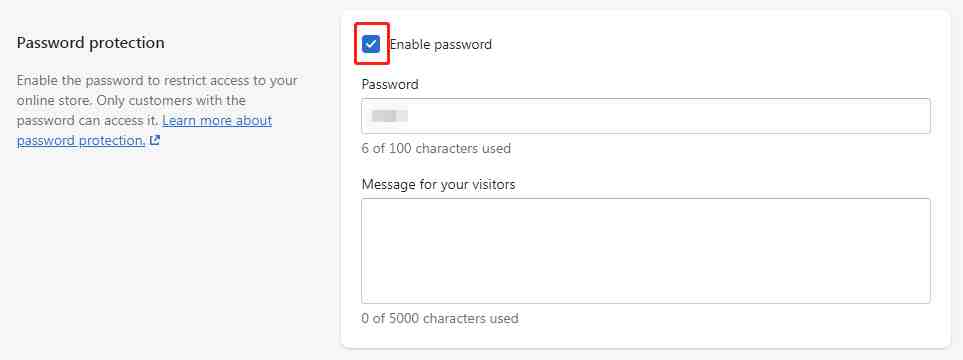Open the 'Learn more about' link

click(x=217, y=120)
